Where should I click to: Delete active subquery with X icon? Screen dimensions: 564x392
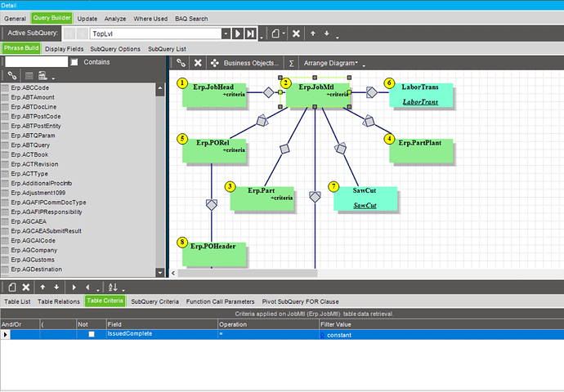(x=296, y=33)
